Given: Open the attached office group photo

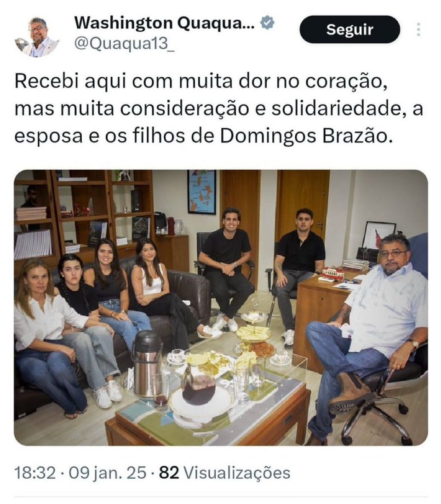Looking at the screenshot, I should (x=221, y=308).
